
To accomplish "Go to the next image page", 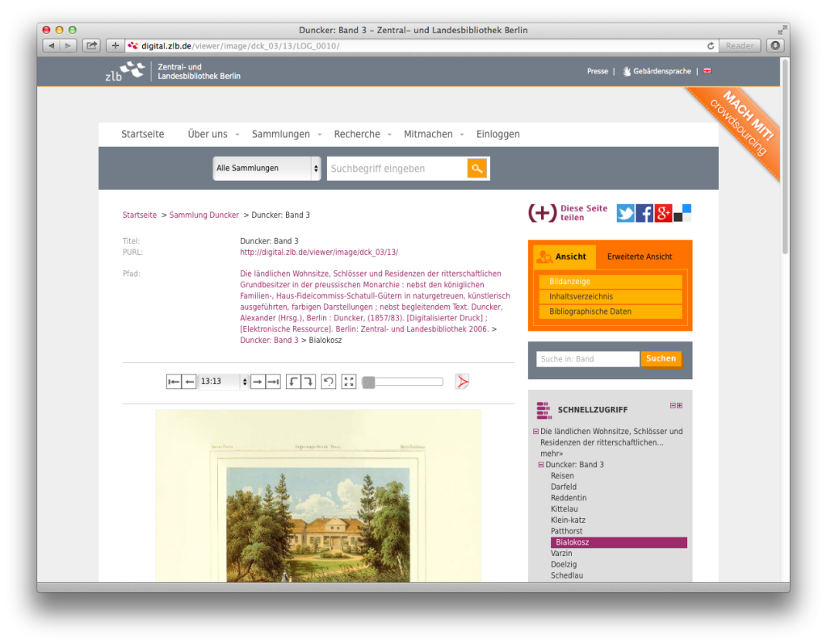I will click(x=258, y=382).
